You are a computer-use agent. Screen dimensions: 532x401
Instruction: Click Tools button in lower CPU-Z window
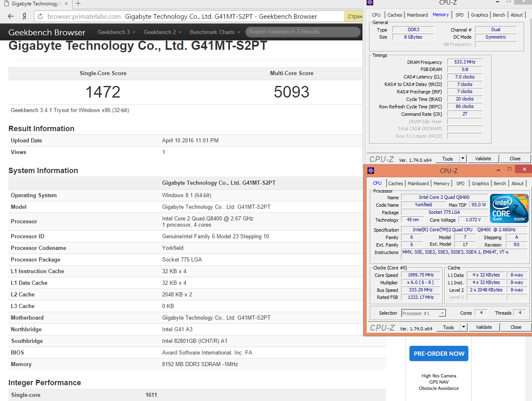click(448, 327)
